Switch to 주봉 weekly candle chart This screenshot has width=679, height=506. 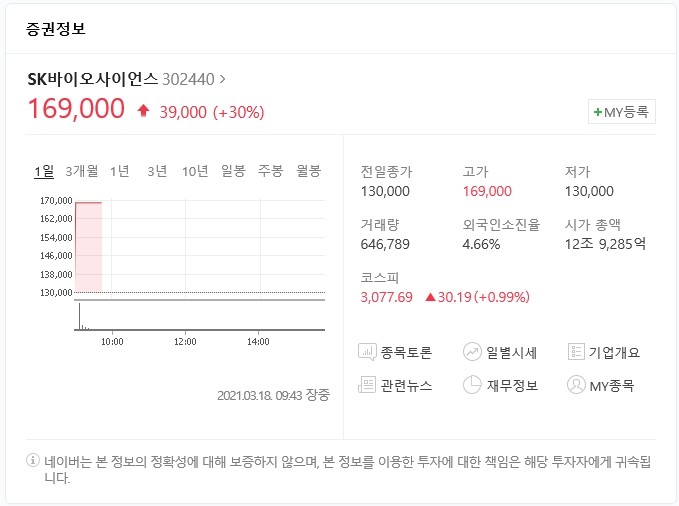(271, 171)
